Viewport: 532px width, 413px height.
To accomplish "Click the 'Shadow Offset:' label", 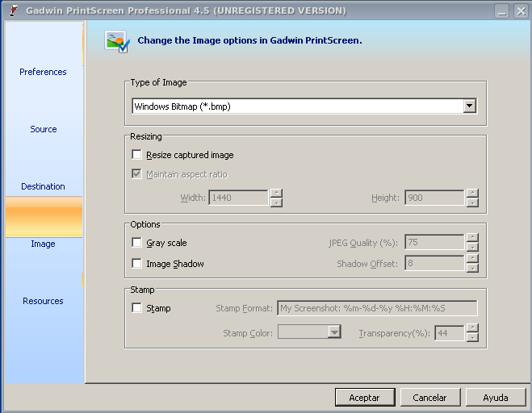I will tap(367, 264).
